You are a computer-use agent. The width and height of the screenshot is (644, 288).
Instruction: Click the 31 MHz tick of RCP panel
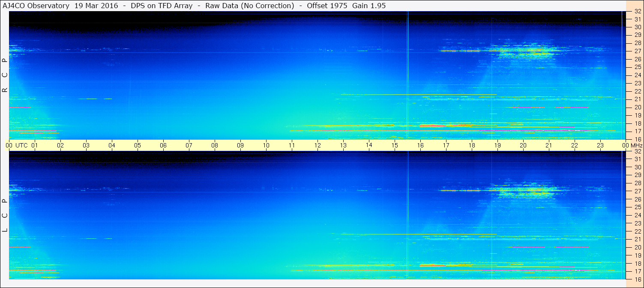pos(638,19)
